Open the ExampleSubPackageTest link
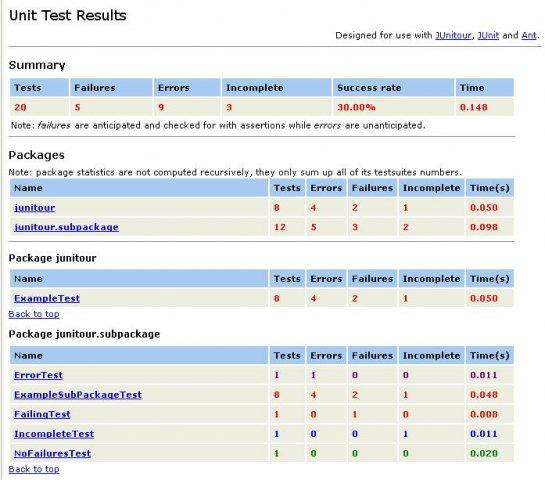This screenshot has height=480, width=545. pos(78,394)
